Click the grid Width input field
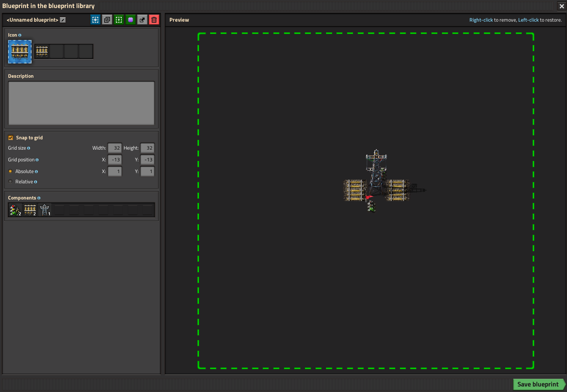The image size is (567, 392). coord(115,148)
